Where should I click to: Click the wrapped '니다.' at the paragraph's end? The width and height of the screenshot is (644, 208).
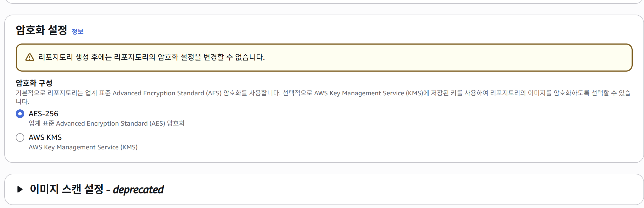click(x=22, y=102)
